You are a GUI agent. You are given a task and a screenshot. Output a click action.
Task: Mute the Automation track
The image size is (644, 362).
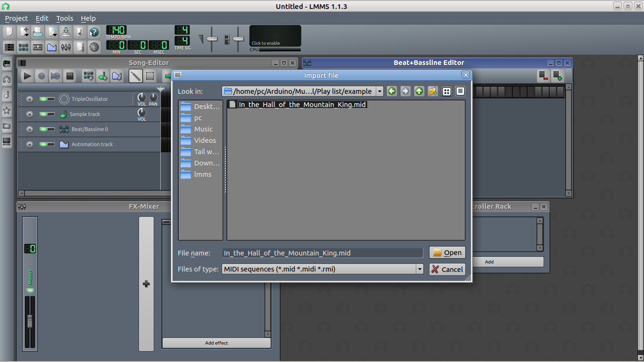tap(43, 144)
